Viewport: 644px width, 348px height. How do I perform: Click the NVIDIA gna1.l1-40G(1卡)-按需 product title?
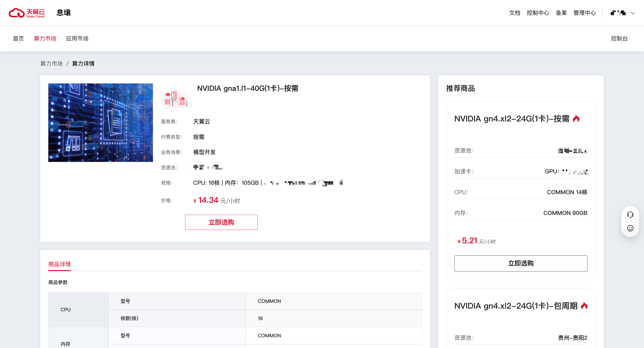248,88
